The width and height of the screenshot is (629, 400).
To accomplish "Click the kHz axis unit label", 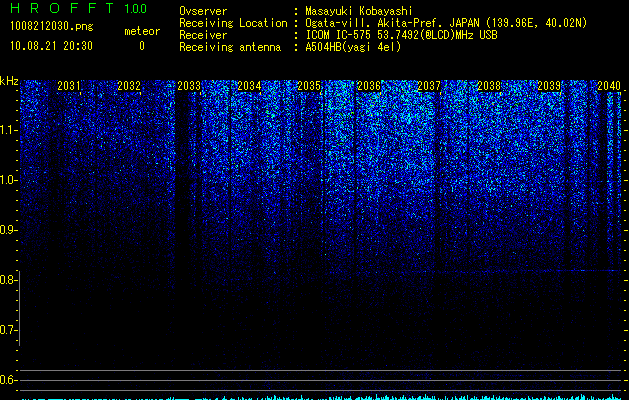I will point(9,81).
